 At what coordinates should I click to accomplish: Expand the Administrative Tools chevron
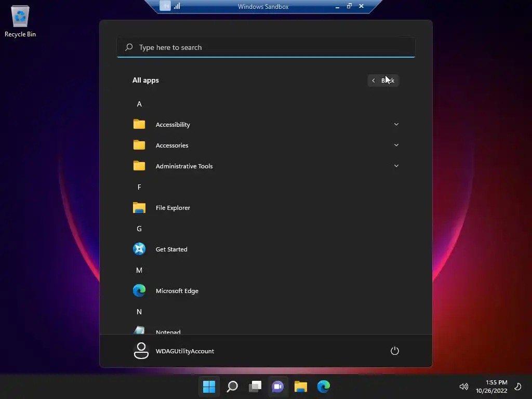pos(396,166)
